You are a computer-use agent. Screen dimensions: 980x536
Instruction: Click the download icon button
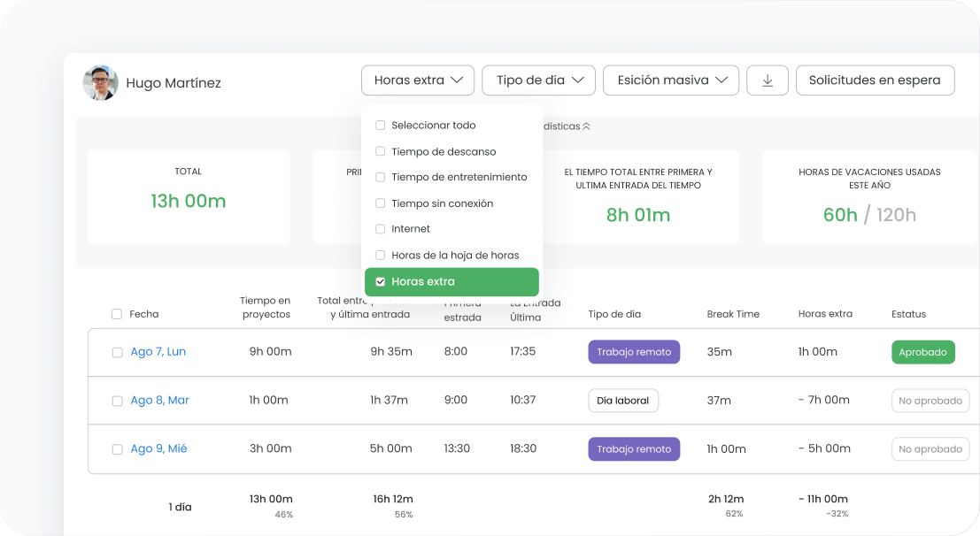tap(768, 80)
